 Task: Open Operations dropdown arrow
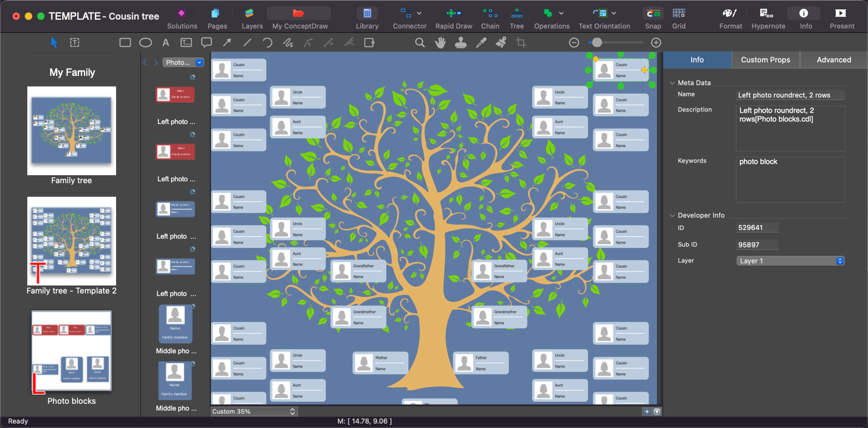coord(561,13)
